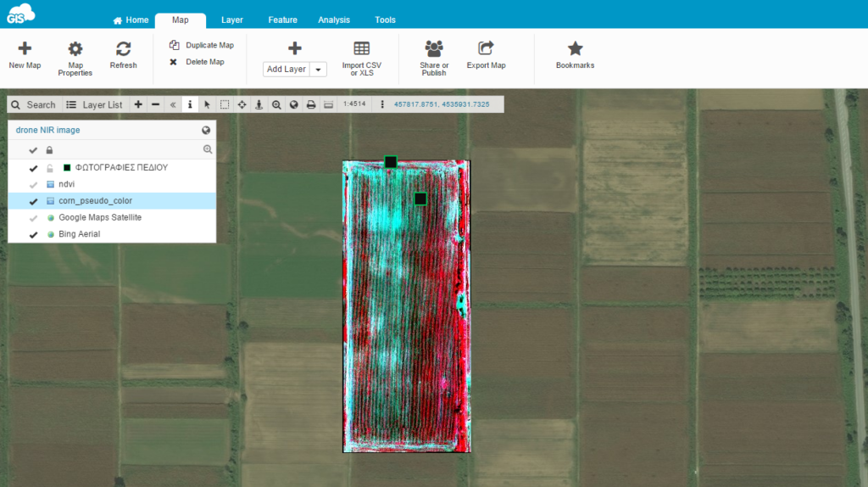Refresh the map
Viewport: 868px width, 487px height.
tap(123, 55)
